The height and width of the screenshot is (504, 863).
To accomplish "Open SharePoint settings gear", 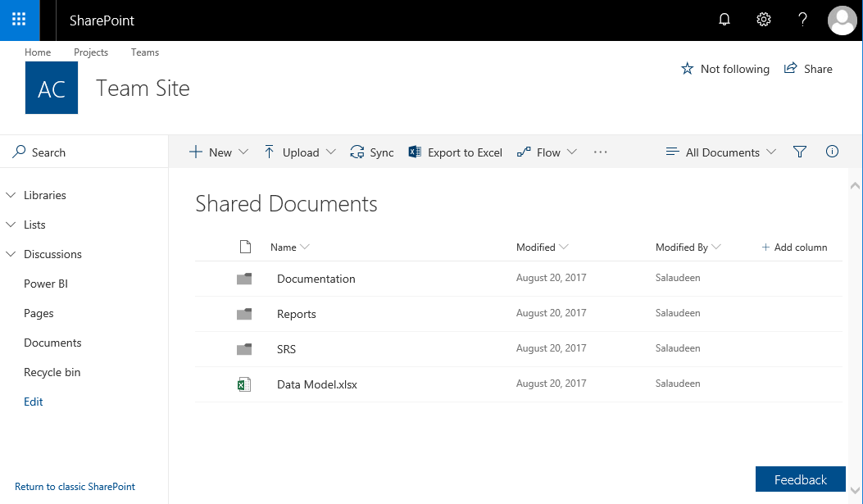I will point(763,20).
